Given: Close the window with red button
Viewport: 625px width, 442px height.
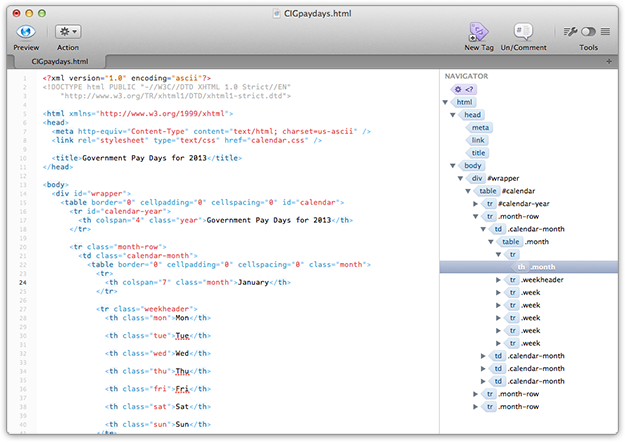Looking at the screenshot, I should point(16,13).
